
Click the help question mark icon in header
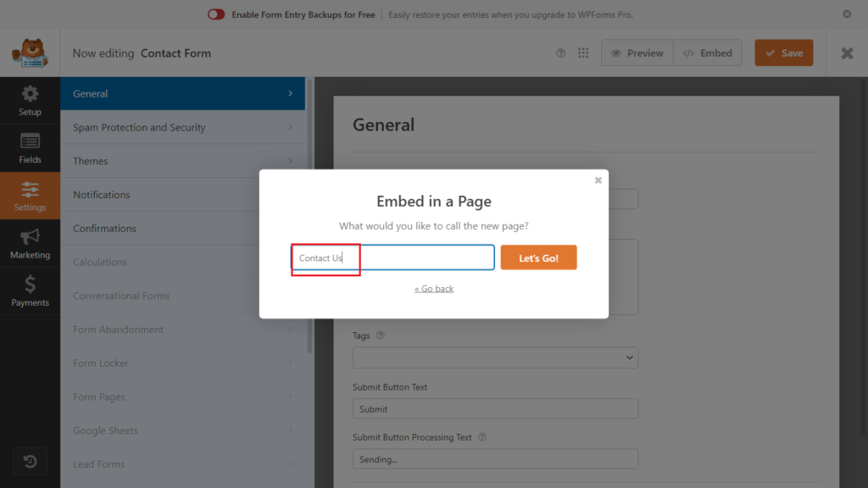[560, 53]
